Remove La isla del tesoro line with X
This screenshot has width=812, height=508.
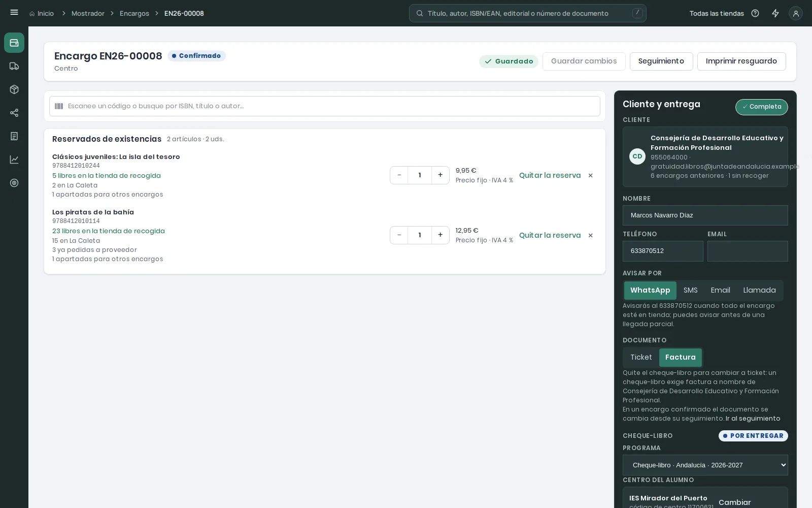coord(590,175)
